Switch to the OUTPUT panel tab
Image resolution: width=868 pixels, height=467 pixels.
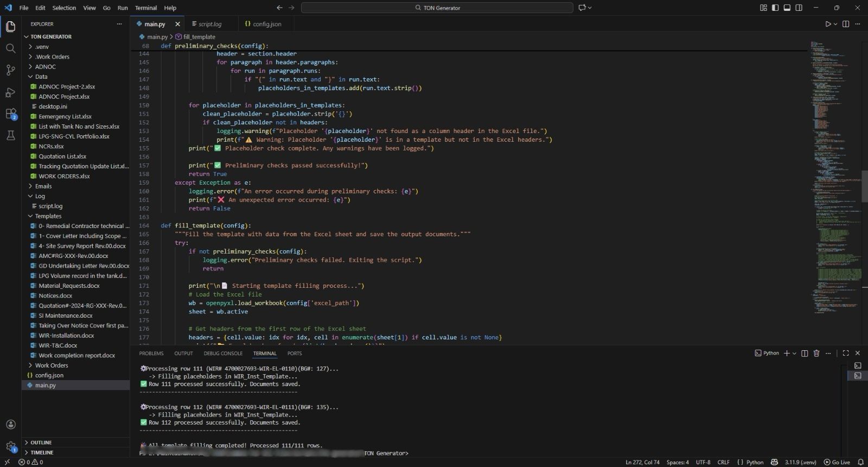[x=183, y=354]
